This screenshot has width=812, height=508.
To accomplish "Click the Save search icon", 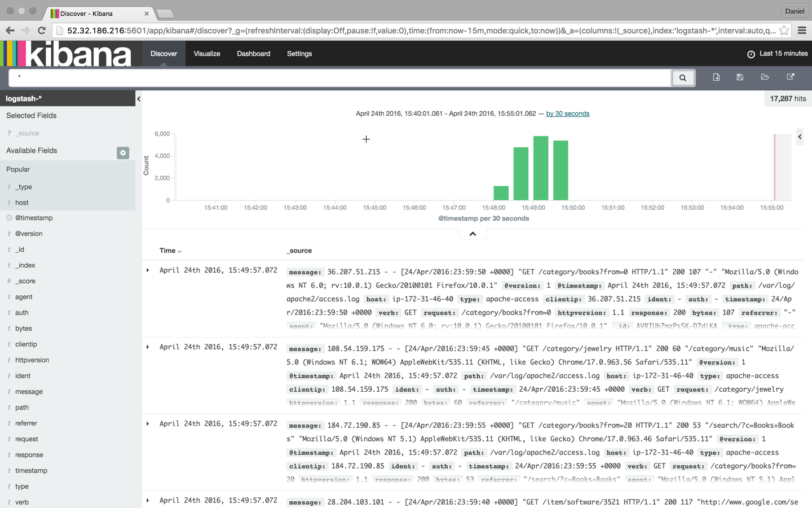I will pyautogui.click(x=740, y=77).
